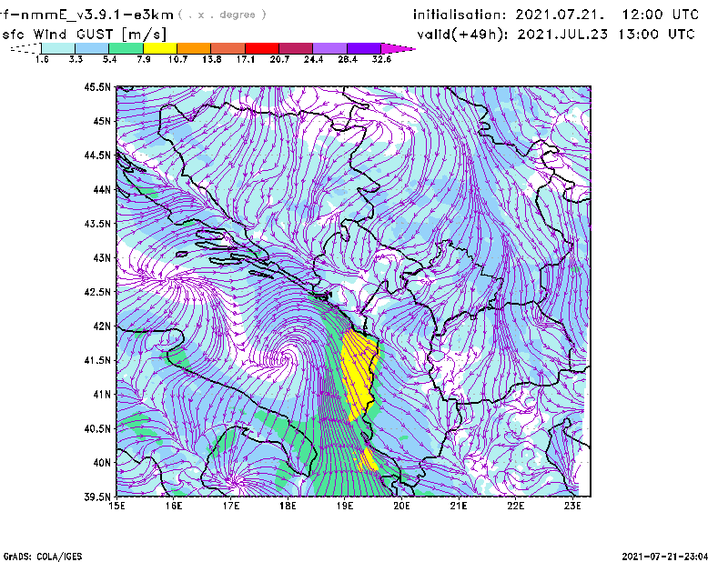728x562 pixels.
Task: Click the legend value '1.6'
Action: click(x=42, y=59)
